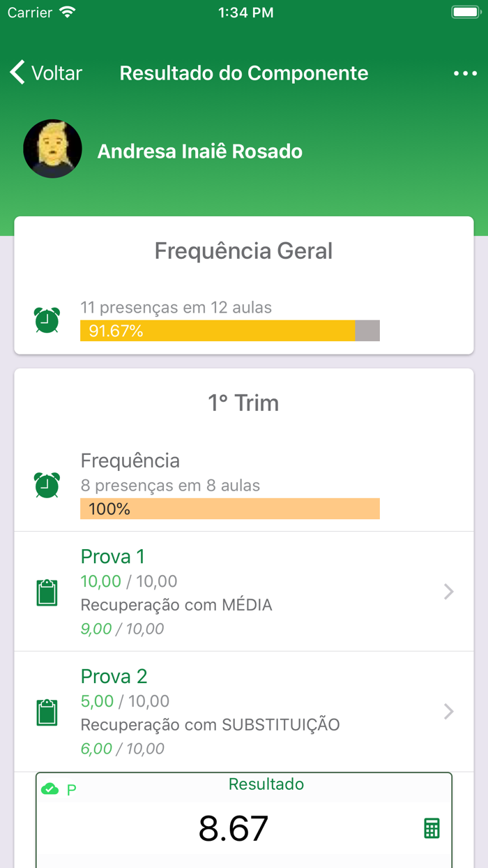Expand Prova 1 details via its chevron
488x868 pixels.
pyautogui.click(x=448, y=592)
